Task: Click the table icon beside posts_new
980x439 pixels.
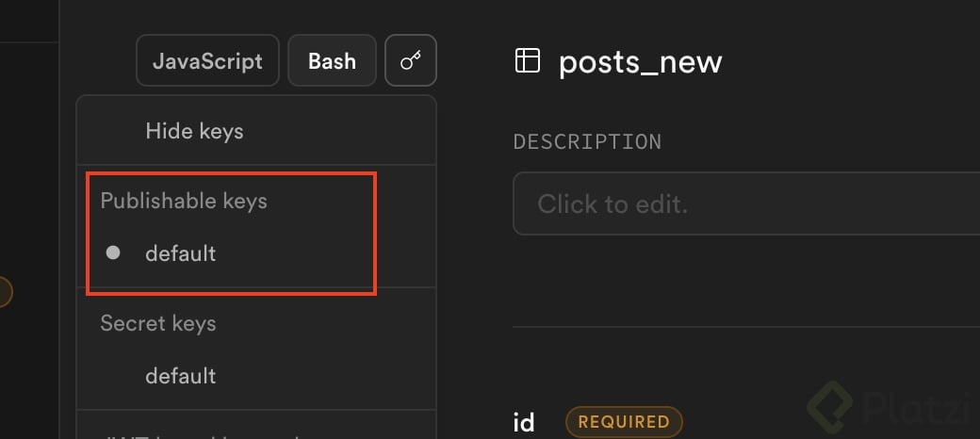Action: click(x=527, y=61)
